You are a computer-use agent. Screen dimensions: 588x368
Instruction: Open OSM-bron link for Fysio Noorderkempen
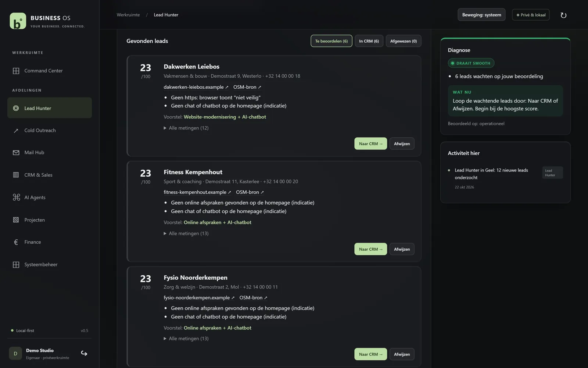click(x=253, y=298)
